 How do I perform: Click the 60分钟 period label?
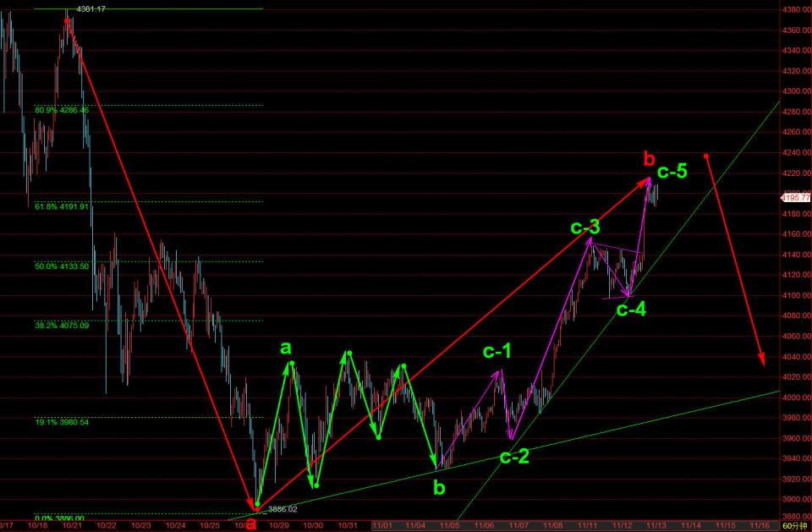click(794, 526)
